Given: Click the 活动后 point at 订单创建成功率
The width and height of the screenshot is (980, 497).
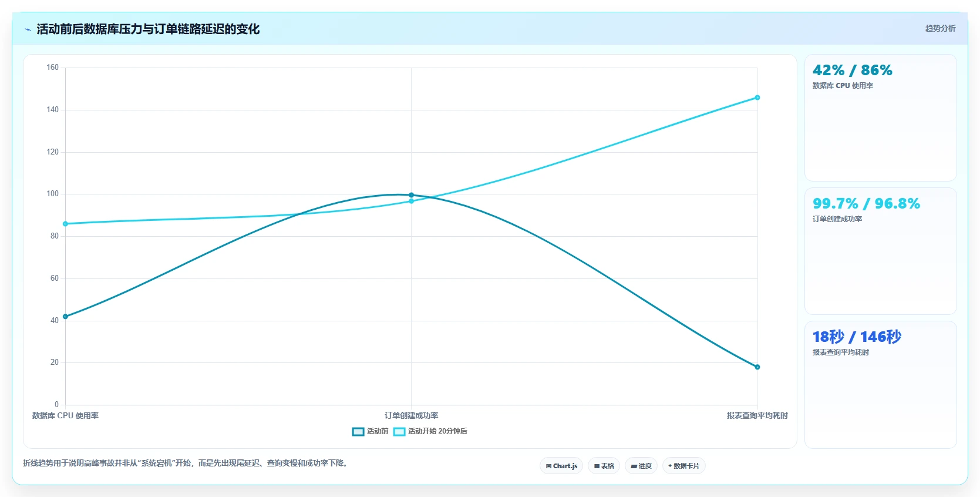Looking at the screenshot, I should tap(411, 202).
